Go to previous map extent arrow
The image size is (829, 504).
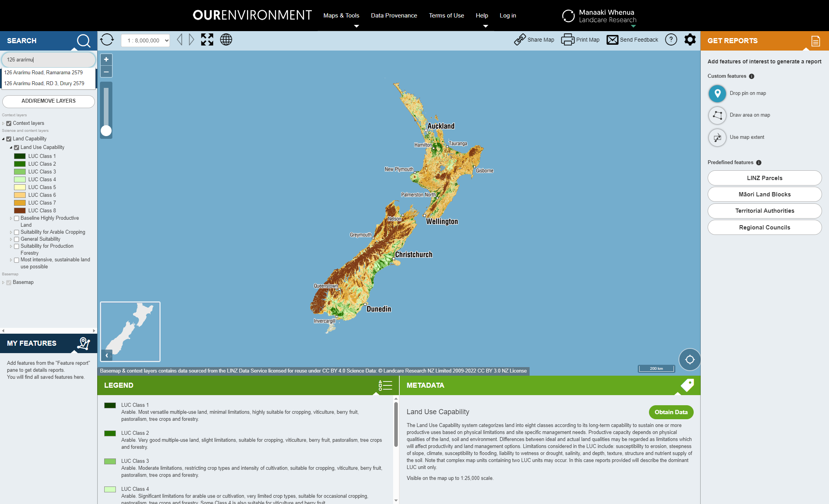(180, 40)
